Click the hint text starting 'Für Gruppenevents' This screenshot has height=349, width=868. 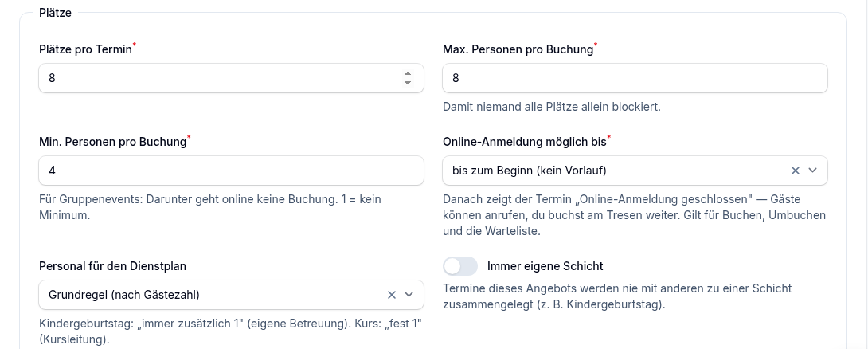(x=210, y=206)
